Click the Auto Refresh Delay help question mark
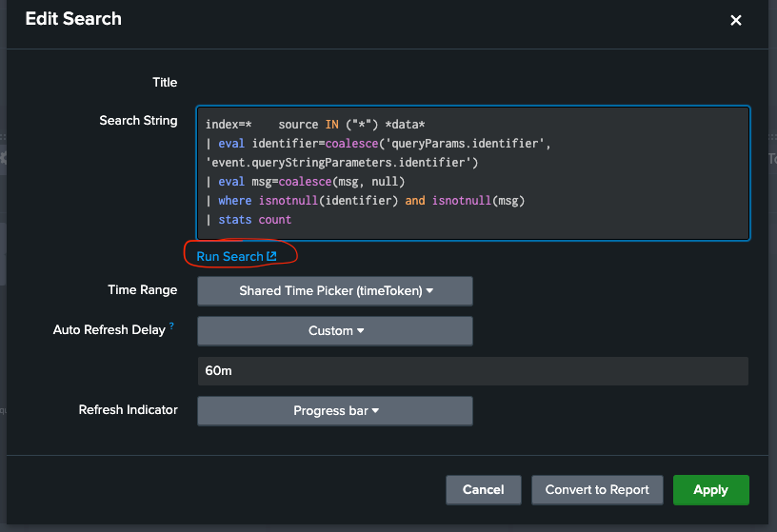The image size is (777, 532). click(171, 326)
